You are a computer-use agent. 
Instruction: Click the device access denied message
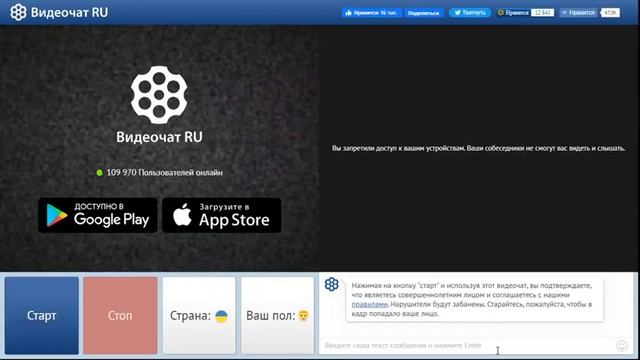(x=478, y=148)
